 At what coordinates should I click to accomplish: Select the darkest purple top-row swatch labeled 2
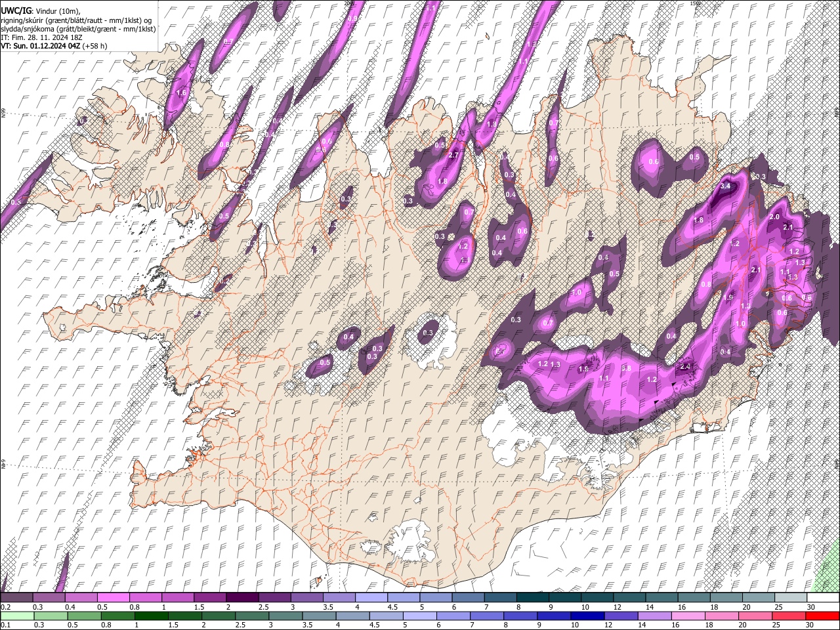(x=242, y=598)
